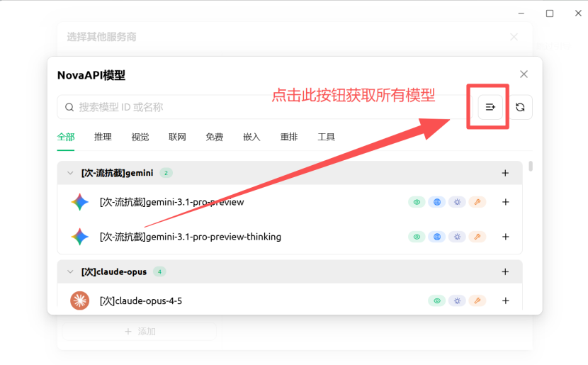Image resolution: width=588 pixels, height=365 pixels.
Task: Click the model list scrollbar thumb
Action: coord(531,166)
